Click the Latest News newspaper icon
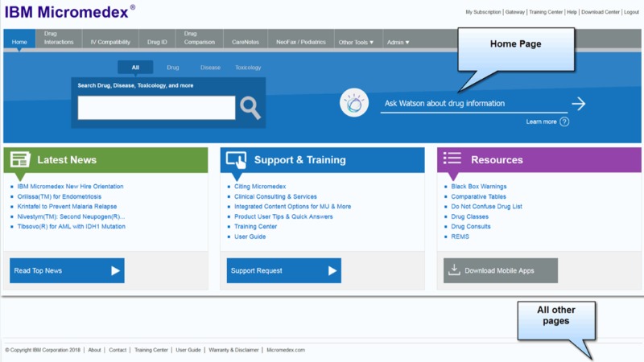Viewport: 644px width, 362px height. [21, 159]
